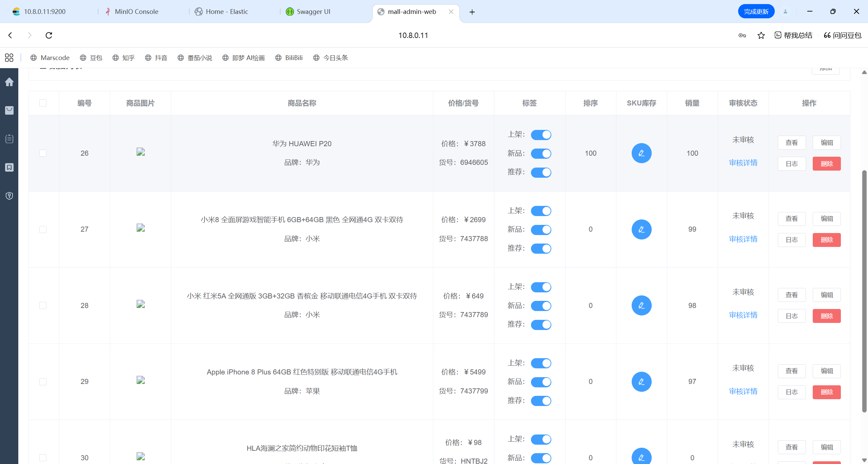The width and height of the screenshot is (868, 464).
Task: Toggle 推荐 switch for Apple iPhone 8 Plus
Action: click(x=541, y=401)
